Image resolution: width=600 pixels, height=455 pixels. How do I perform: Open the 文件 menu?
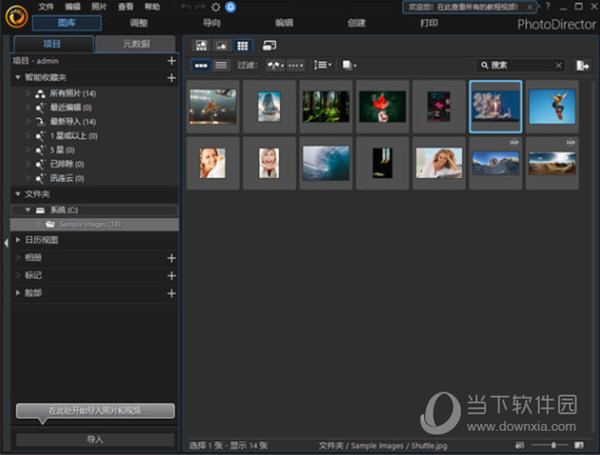pos(46,7)
